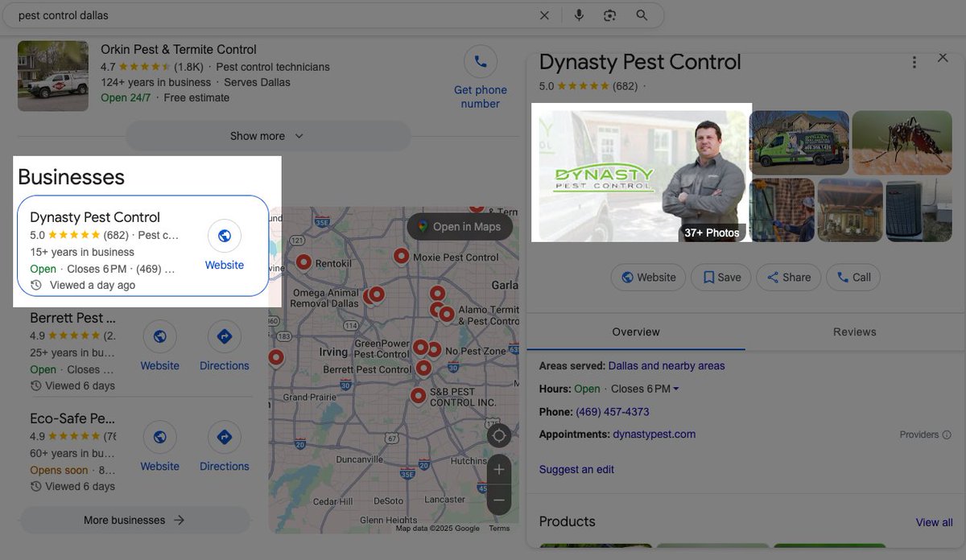The width and height of the screenshot is (966, 560).
Task: Click the map Terms link
Action: [x=499, y=529]
